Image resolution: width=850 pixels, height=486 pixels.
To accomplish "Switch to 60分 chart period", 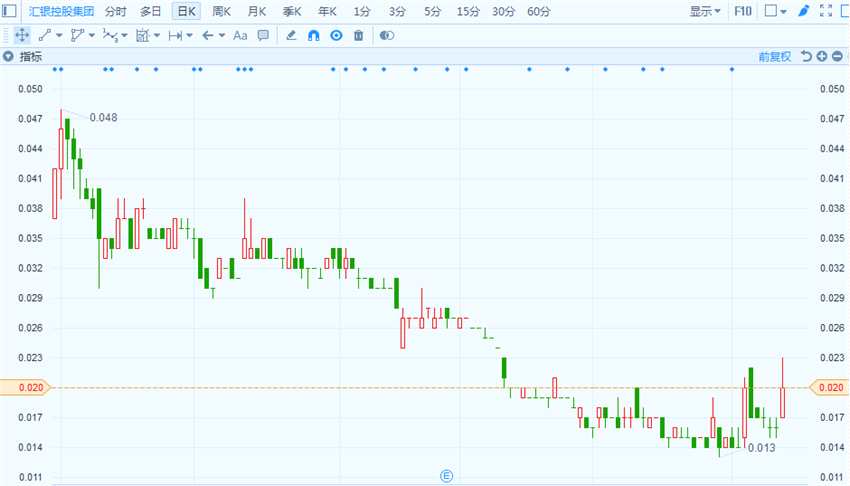I will (x=538, y=11).
